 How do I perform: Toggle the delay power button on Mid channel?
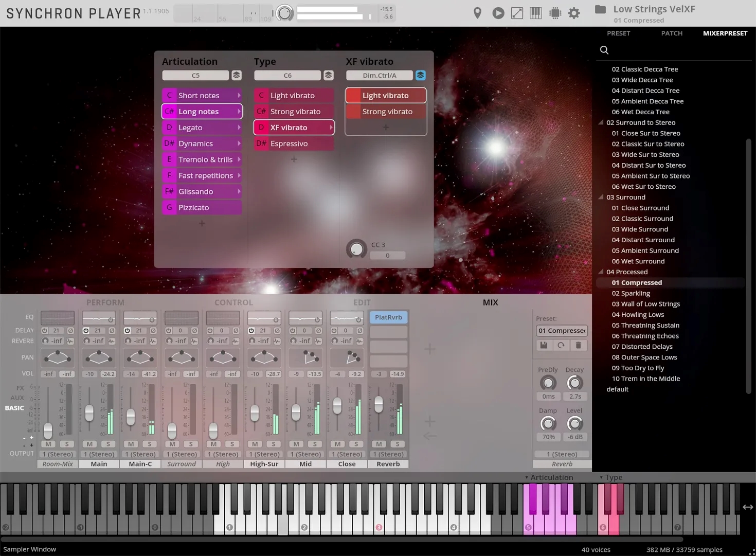293,331
